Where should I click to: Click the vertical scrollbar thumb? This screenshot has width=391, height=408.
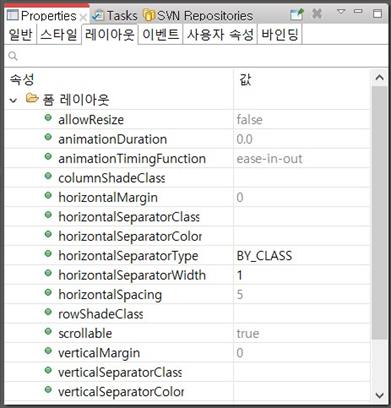(379, 213)
